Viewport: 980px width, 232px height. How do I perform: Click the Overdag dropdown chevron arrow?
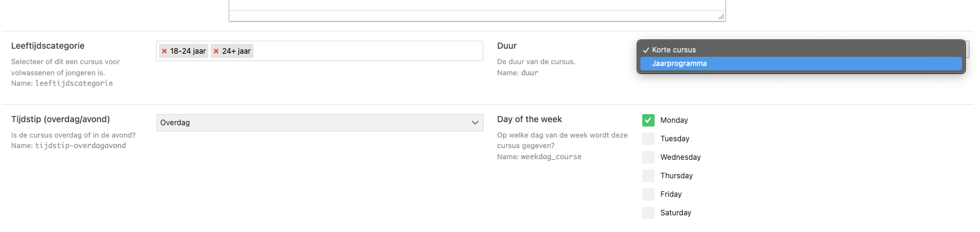[475, 123]
